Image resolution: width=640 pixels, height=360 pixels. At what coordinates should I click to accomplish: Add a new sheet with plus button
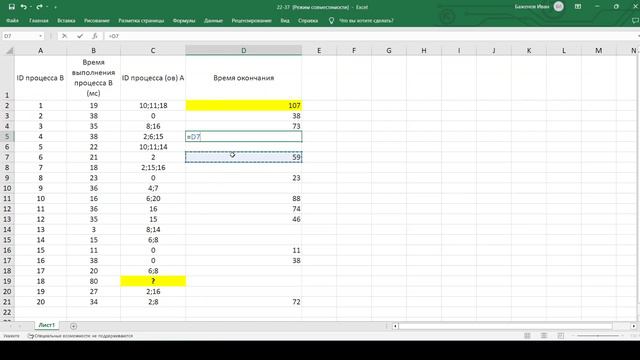pyautogui.click(x=73, y=326)
